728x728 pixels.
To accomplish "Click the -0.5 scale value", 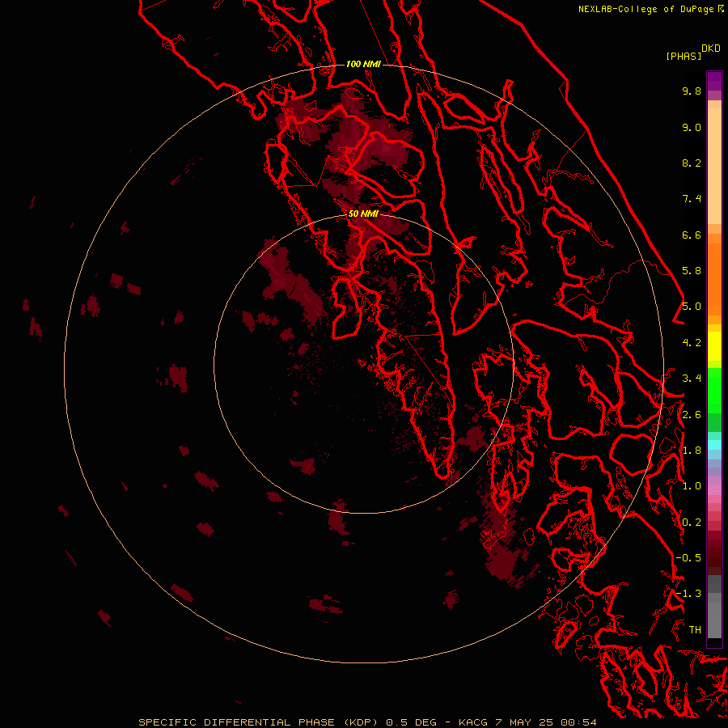I will pyautogui.click(x=688, y=558).
